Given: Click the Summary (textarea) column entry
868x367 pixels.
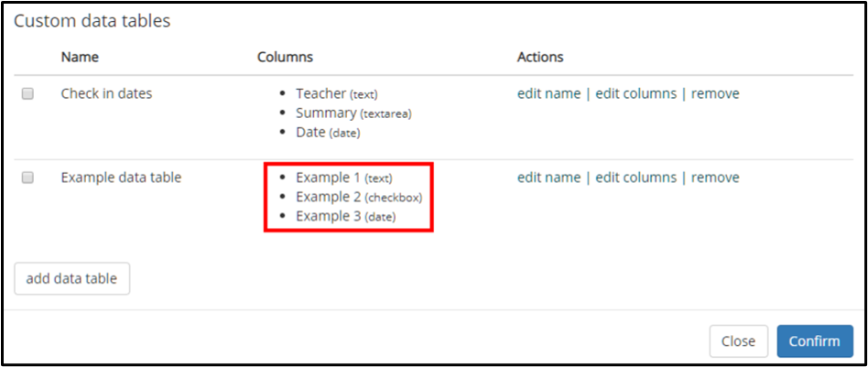Looking at the screenshot, I should (353, 113).
